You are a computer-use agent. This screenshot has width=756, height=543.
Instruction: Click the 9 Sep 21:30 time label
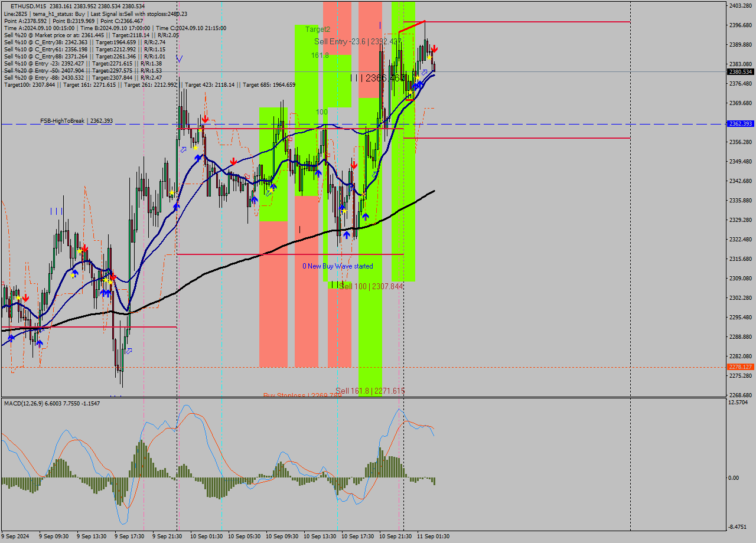(168, 537)
